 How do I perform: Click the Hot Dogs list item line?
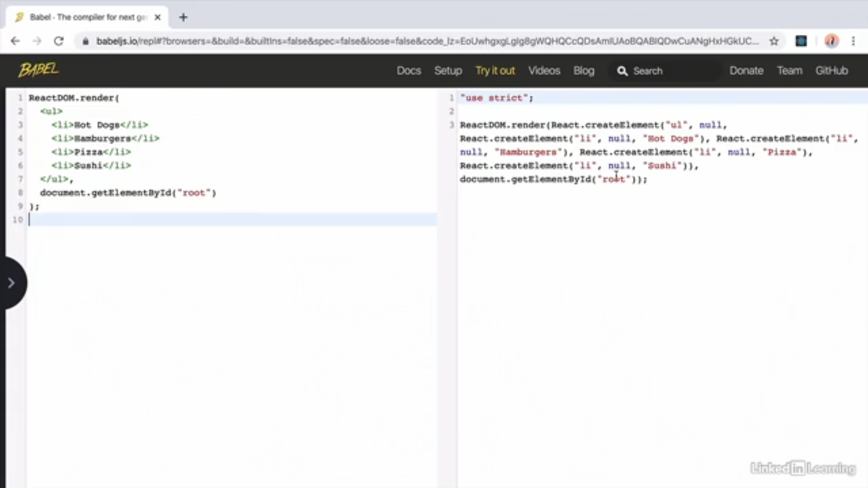click(99, 125)
